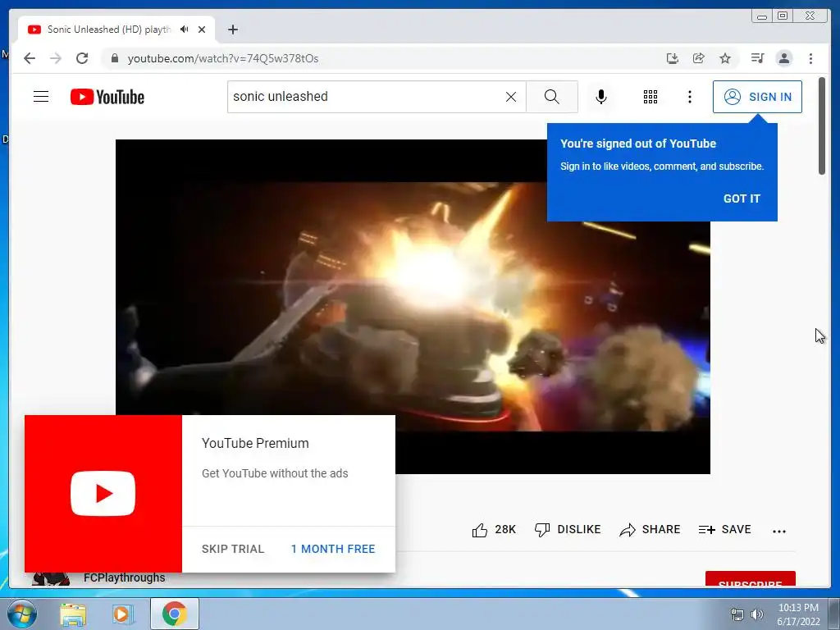Click the 28K like count
The image size is (840, 630).
505,529
